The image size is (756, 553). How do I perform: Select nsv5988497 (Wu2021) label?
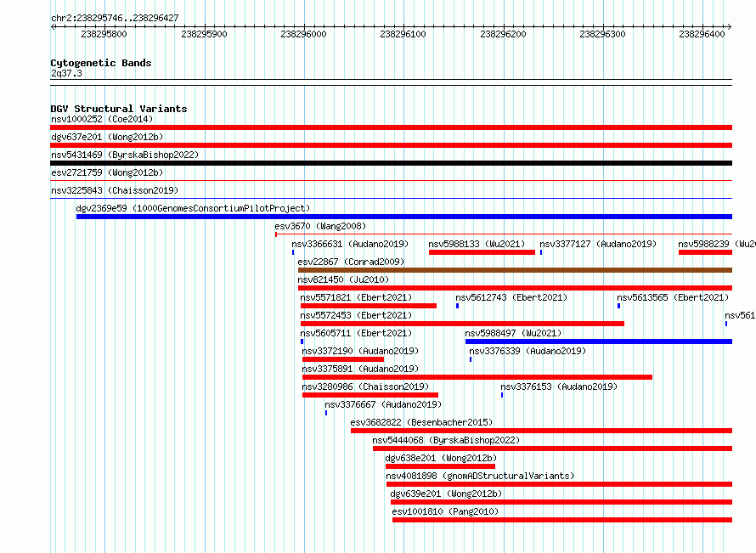tap(513, 333)
